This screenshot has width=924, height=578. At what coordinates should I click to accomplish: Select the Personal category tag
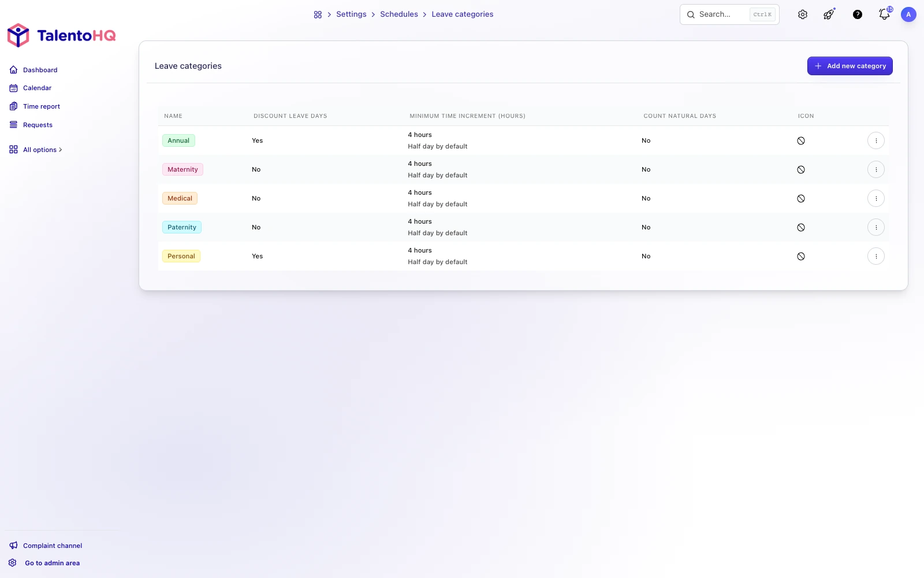click(x=181, y=256)
